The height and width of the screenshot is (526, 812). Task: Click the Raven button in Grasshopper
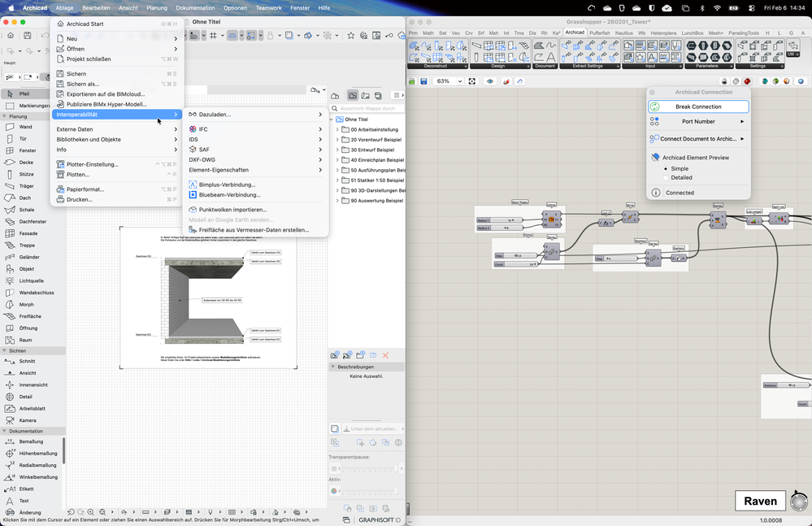click(x=760, y=501)
